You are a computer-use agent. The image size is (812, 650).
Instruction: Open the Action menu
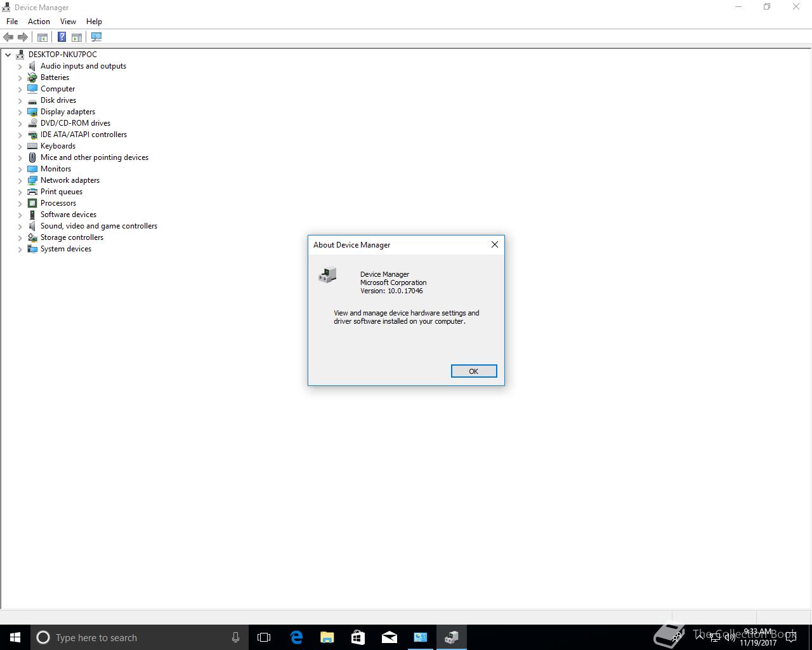(39, 22)
